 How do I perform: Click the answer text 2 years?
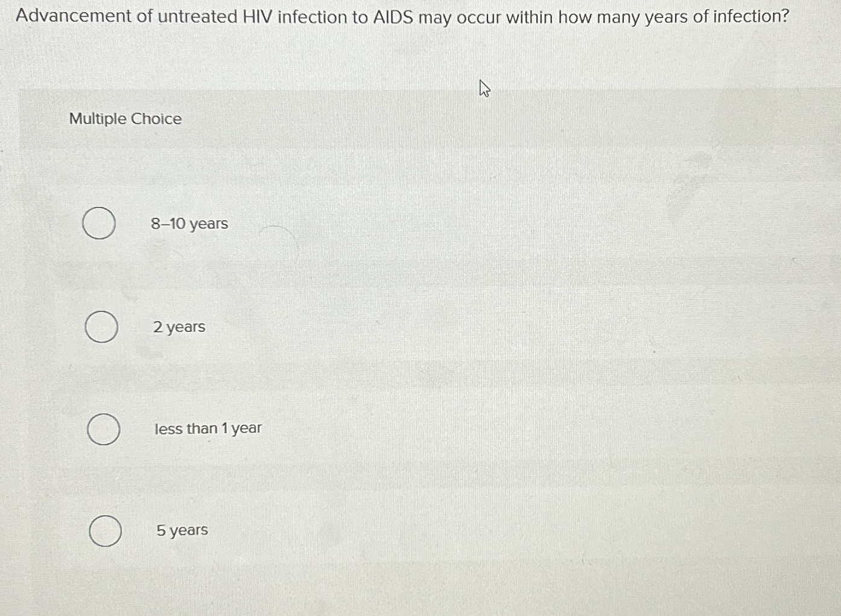coord(179,326)
